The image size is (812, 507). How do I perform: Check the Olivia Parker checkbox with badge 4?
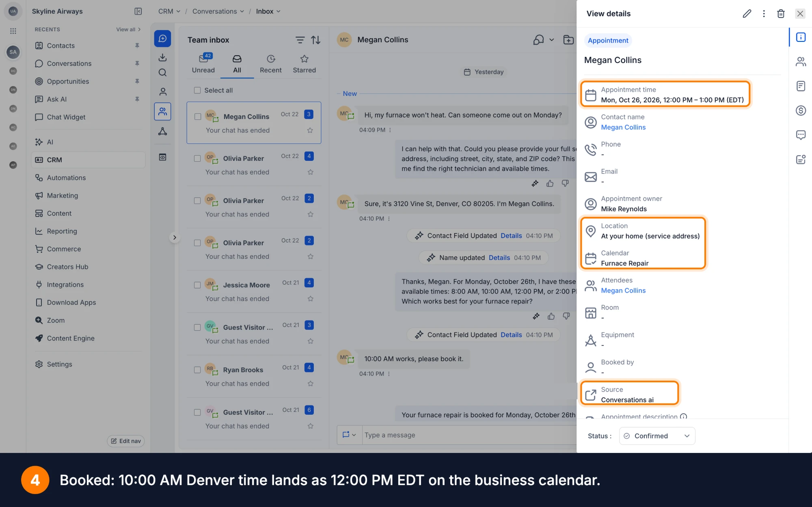(197, 158)
